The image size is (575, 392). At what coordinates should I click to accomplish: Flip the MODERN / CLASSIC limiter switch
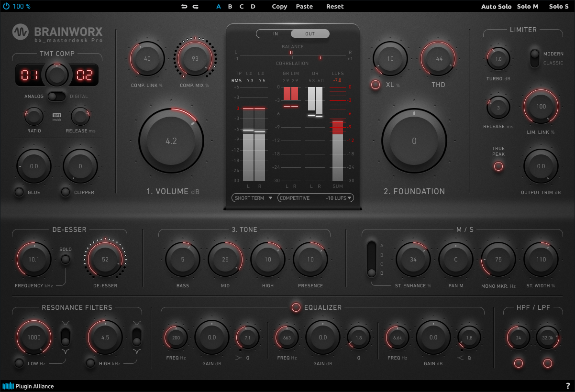click(534, 58)
